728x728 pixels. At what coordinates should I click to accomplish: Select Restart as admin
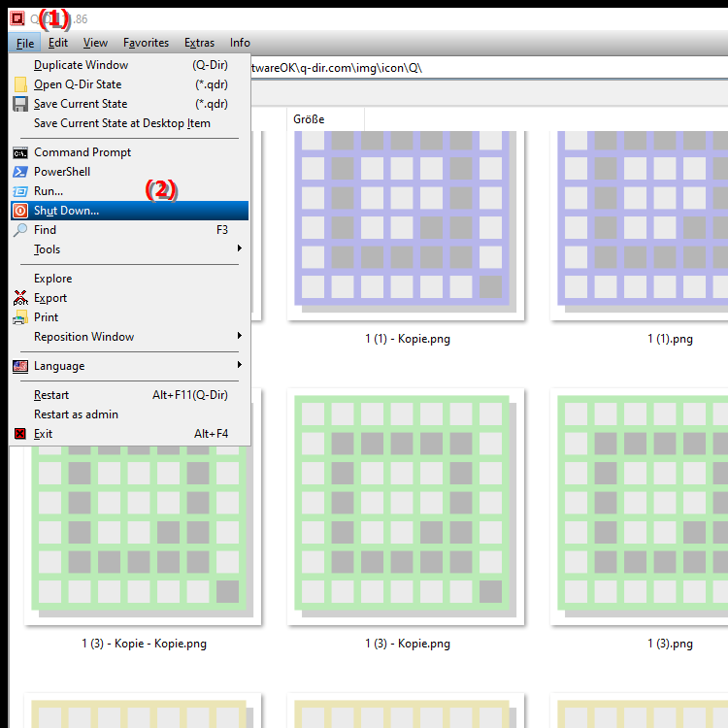129,414
